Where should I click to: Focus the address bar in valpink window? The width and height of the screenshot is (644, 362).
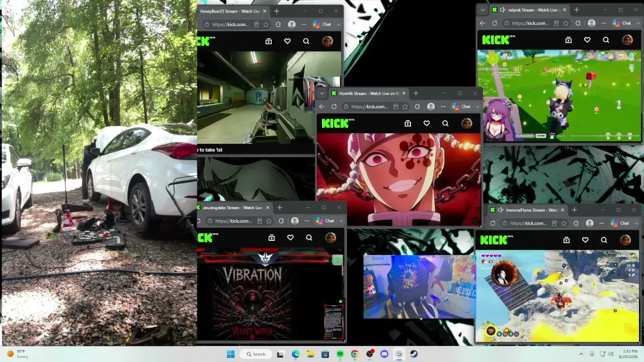coord(530,23)
